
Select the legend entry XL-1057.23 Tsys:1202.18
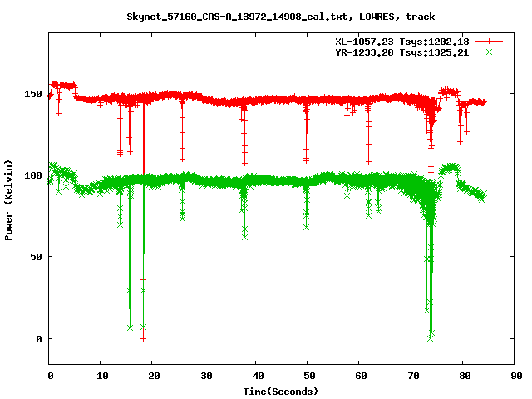pos(402,42)
